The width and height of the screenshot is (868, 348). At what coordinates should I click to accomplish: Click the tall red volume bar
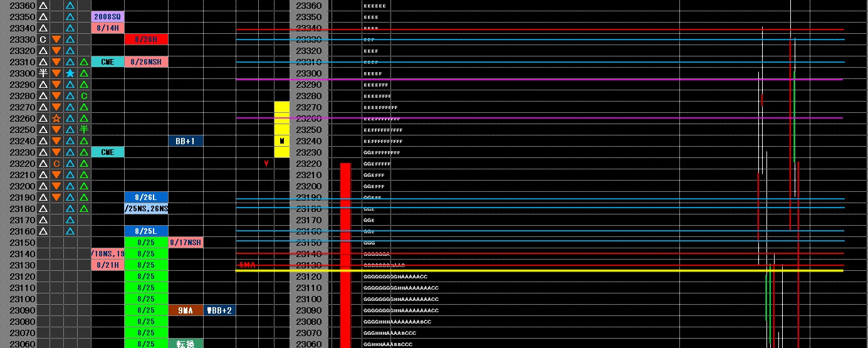[345, 255]
